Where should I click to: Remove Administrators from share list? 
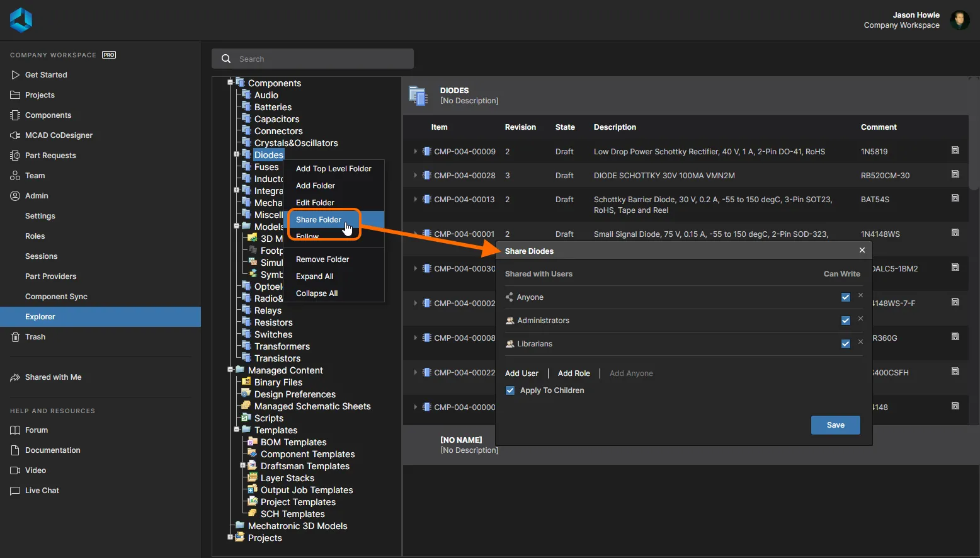click(x=860, y=319)
